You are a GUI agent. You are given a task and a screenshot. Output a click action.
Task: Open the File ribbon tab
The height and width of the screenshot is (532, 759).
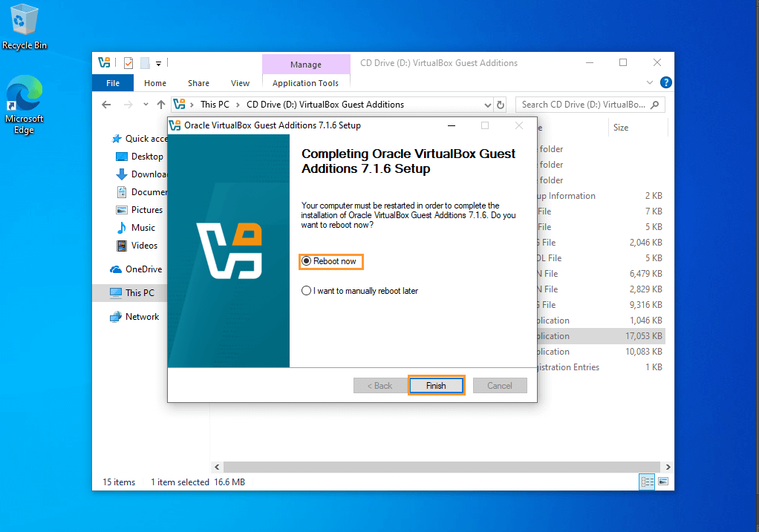click(113, 83)
